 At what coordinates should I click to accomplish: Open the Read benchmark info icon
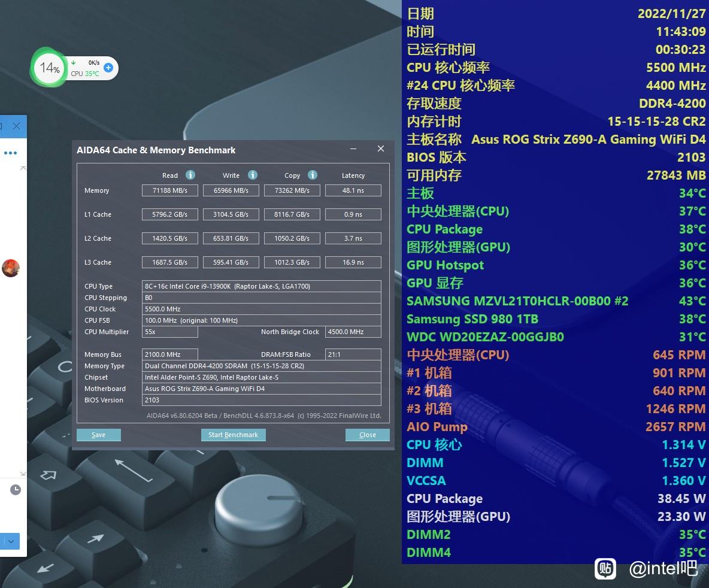tap(190, 175)
